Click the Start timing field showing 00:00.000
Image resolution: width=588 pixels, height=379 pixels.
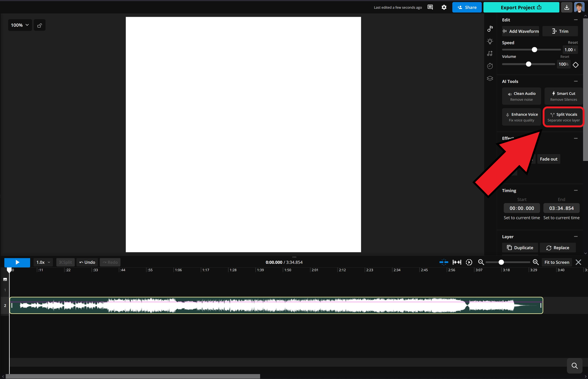[521, 208]
